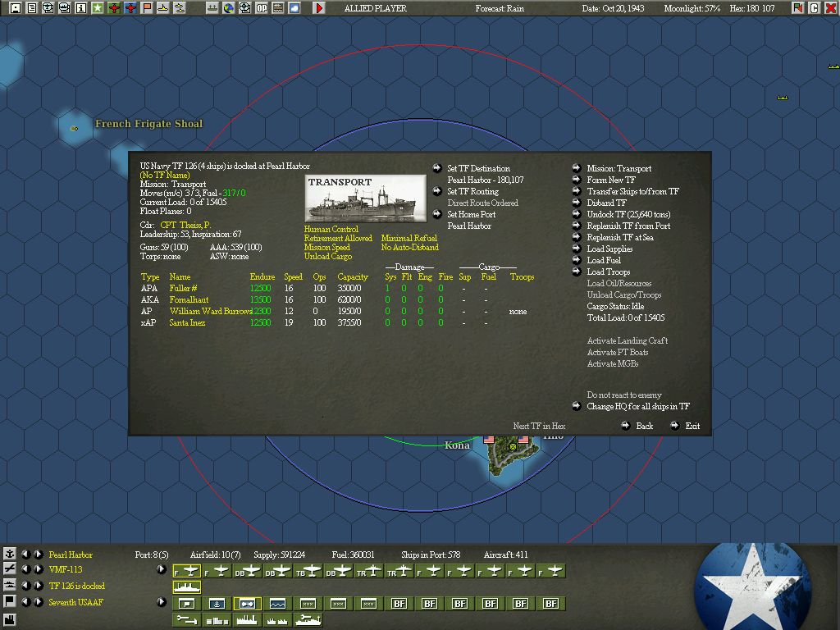Screen dimensions: 840x630
Task: Click next arrow beside TF 126 is docked
Action: [x=39, y=586]
